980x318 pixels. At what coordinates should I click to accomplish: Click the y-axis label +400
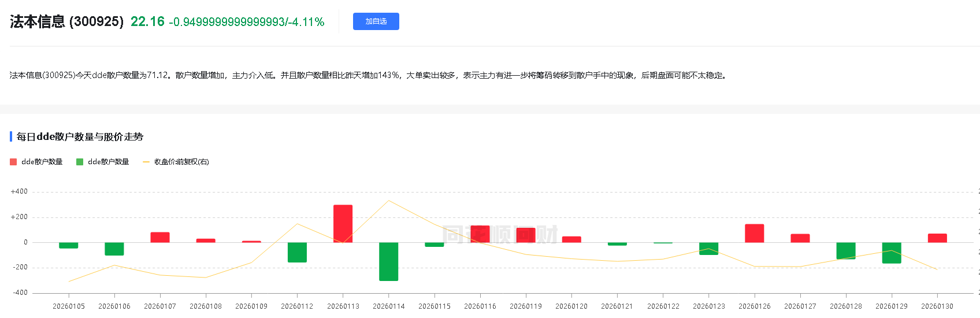coord(19,191)
